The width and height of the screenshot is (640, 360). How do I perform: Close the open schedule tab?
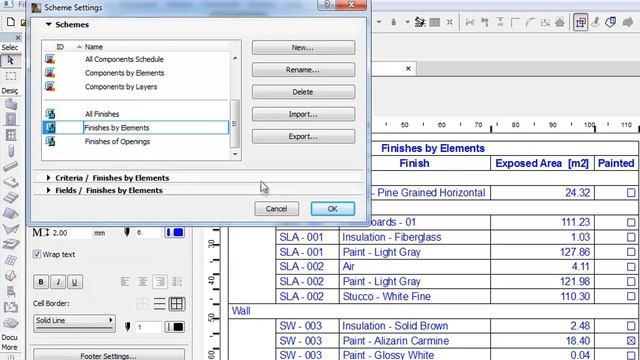pos(408,69)
